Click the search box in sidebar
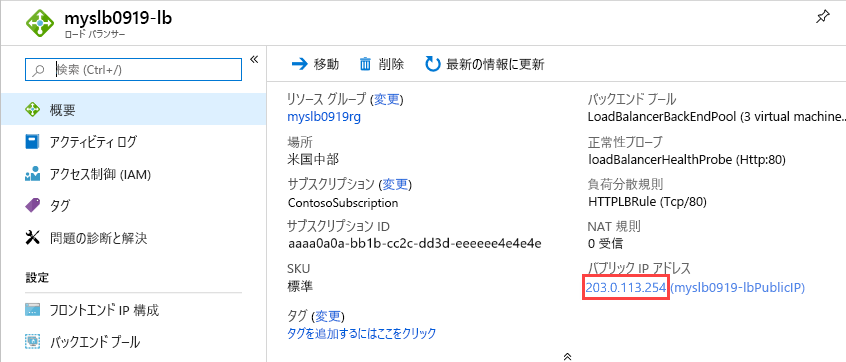The width and height of the screenshot is (846, 362). [x=133, y=70]
